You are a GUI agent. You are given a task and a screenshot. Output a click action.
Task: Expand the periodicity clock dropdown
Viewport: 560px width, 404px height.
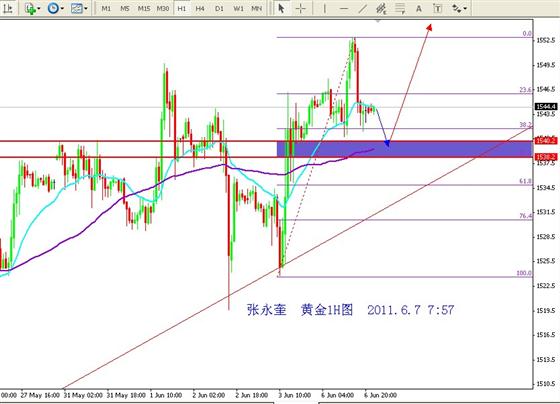tap(62, 9)
